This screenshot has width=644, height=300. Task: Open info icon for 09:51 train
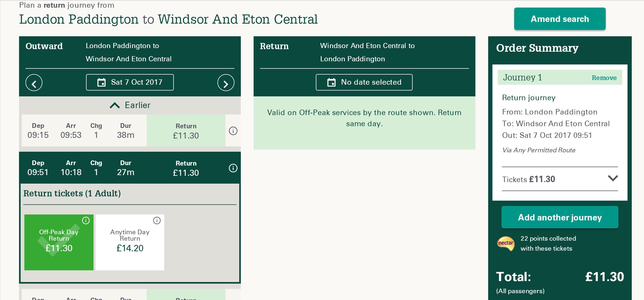pyautogui.click(x=233, y=168)
